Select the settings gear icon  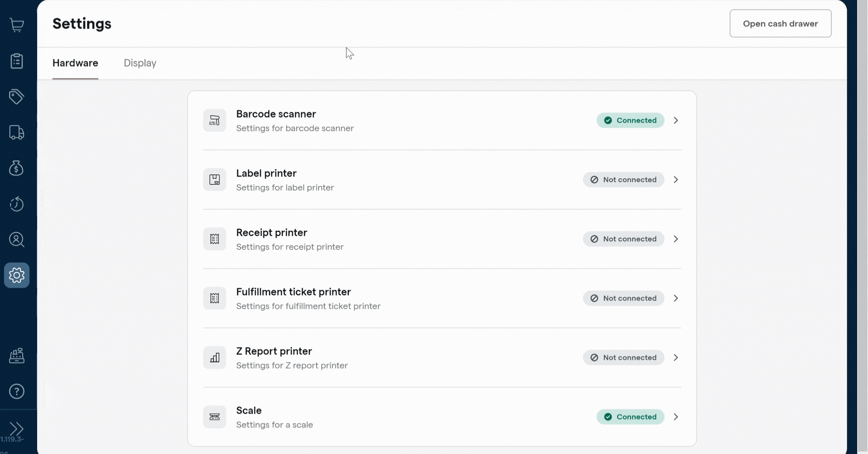17,275
